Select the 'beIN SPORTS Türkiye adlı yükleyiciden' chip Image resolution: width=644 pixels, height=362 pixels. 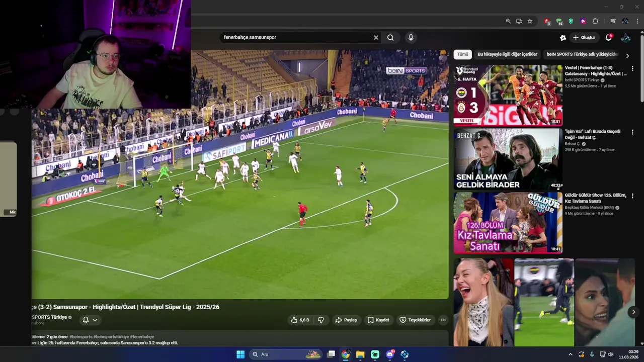(583, 54)
